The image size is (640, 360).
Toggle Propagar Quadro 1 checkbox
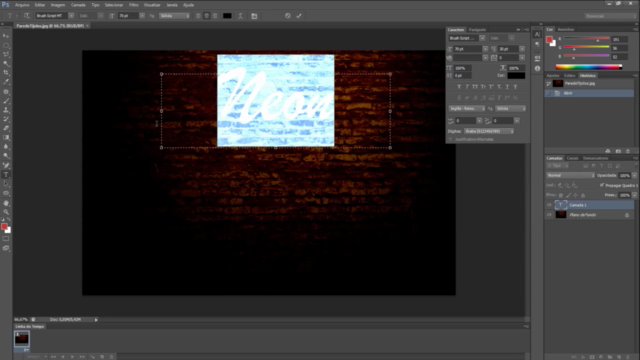602,185
